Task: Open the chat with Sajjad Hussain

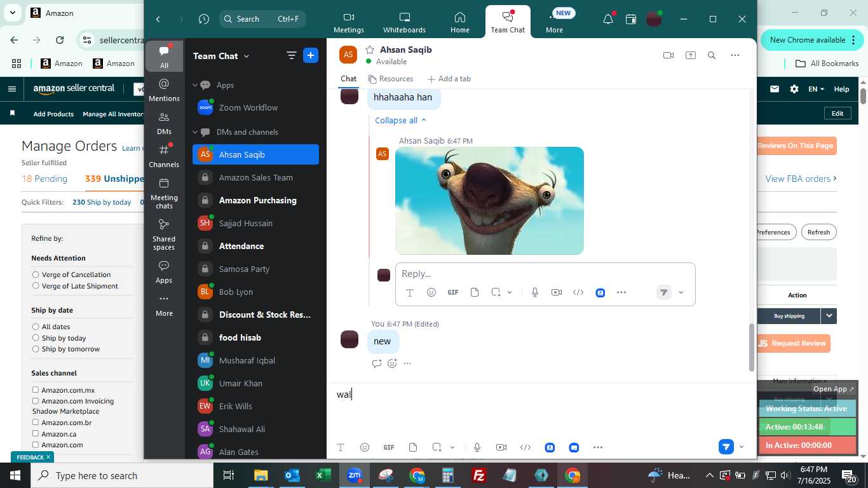Action: point(255,223)
